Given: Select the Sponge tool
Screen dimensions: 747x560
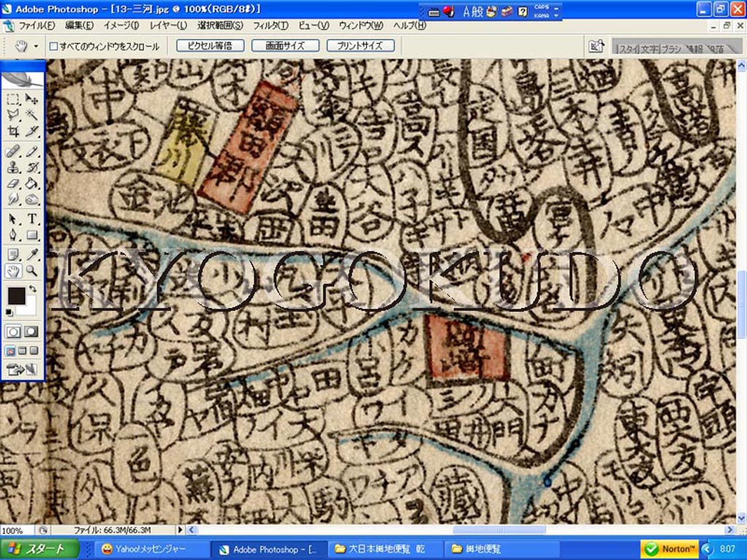Looking at the screenshot, I should pos(32,199).
